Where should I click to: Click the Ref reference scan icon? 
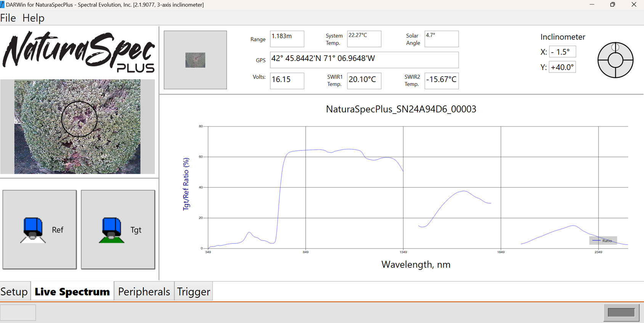(x=33, y=229)
